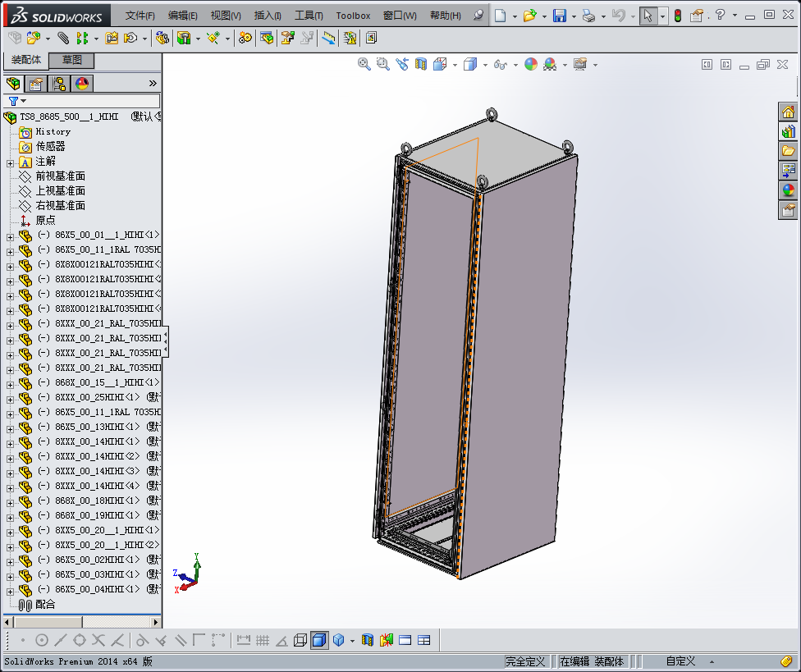Expand the 注解 annotations folder

coord(10,162)
